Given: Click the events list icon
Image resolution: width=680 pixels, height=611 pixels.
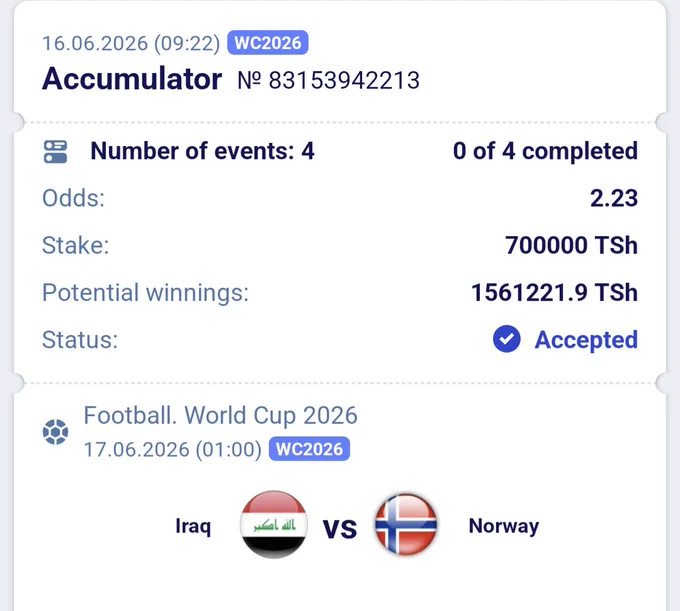Looking at the screenshot, I should [x=56, y=152].
